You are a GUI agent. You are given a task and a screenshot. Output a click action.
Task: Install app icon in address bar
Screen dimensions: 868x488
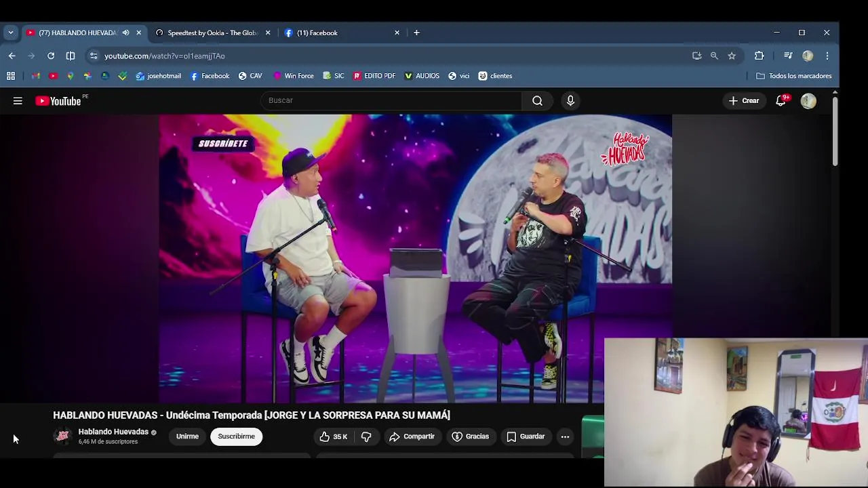click(696, 56)
